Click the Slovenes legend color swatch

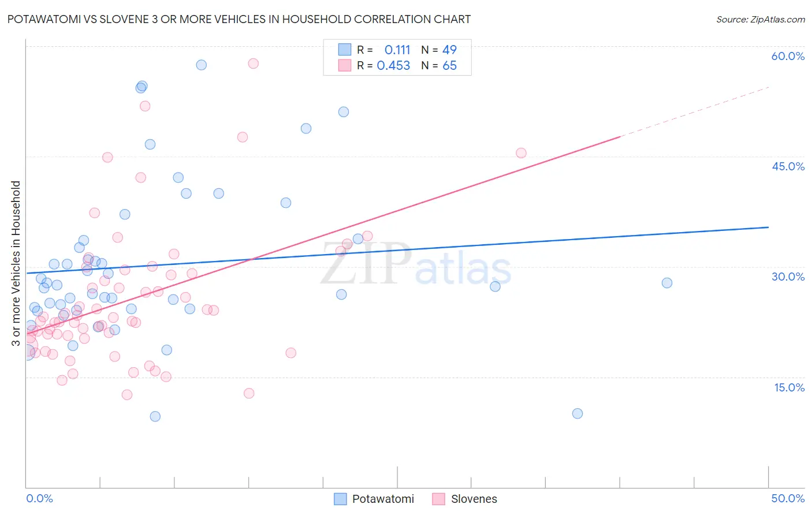[439, 499]
